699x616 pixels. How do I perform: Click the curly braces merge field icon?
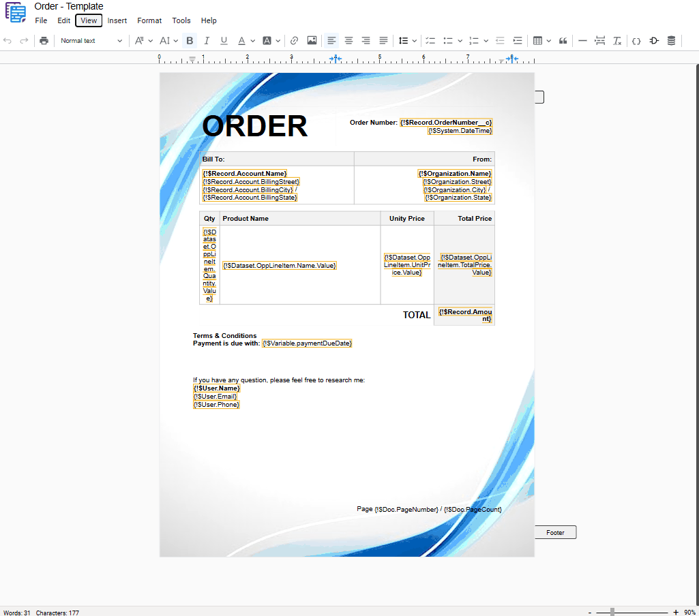pos(636,40)
